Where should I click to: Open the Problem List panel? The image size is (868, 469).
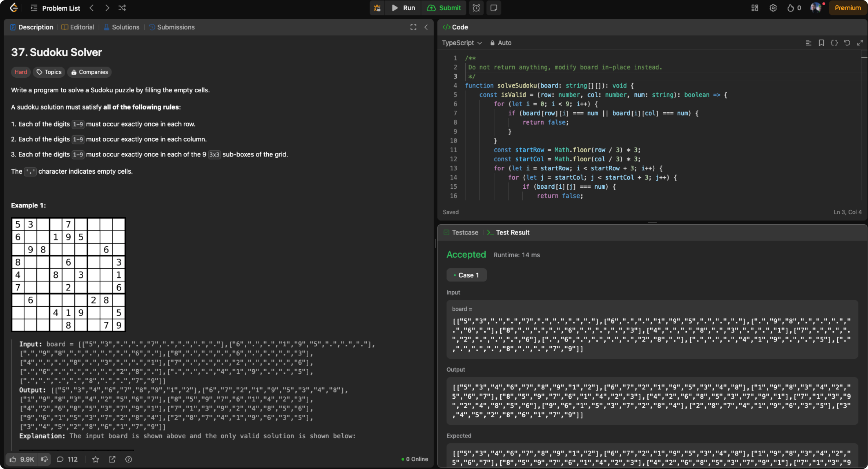point(55,8)
